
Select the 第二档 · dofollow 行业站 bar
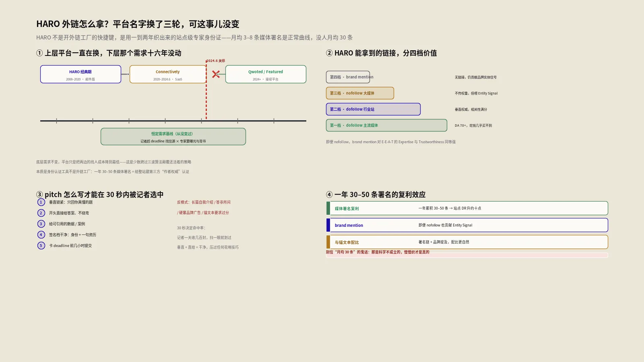pos(373,109)
